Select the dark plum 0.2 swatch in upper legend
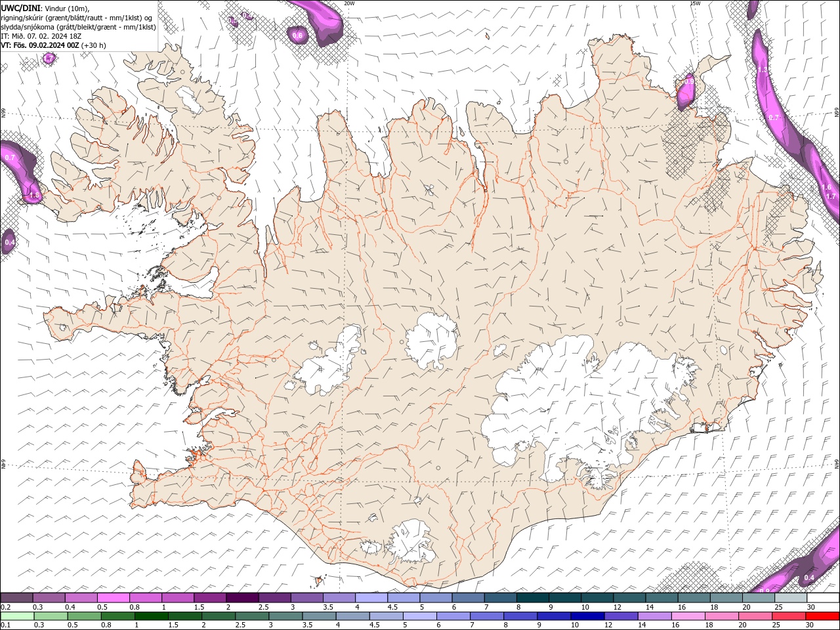 (x=17, y=598)
